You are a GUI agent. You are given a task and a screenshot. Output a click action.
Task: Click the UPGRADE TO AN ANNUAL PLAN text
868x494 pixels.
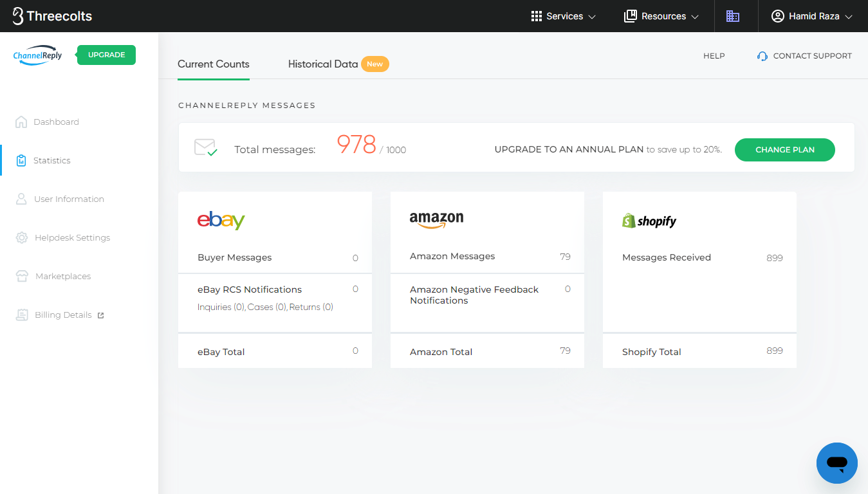pos(569,149)
